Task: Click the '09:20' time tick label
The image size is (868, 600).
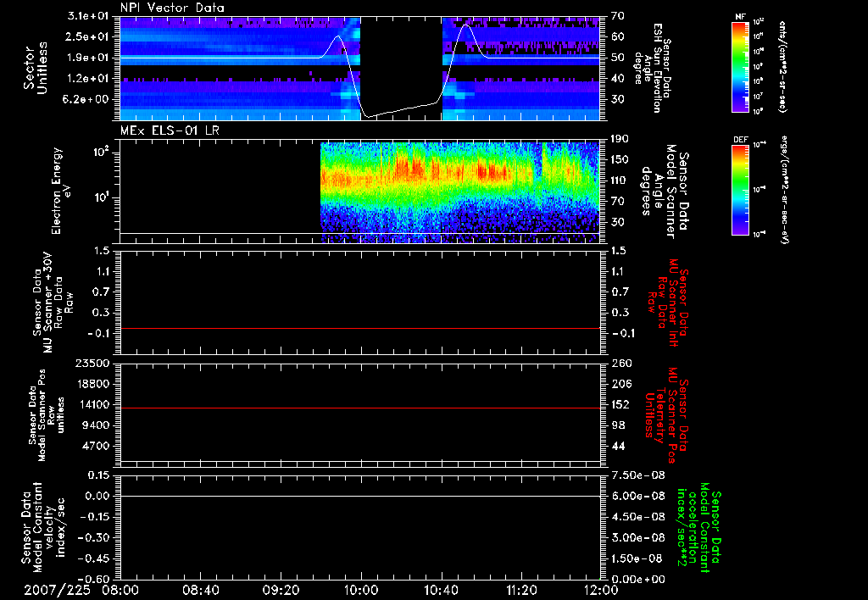Action: [x=281, y=590]
